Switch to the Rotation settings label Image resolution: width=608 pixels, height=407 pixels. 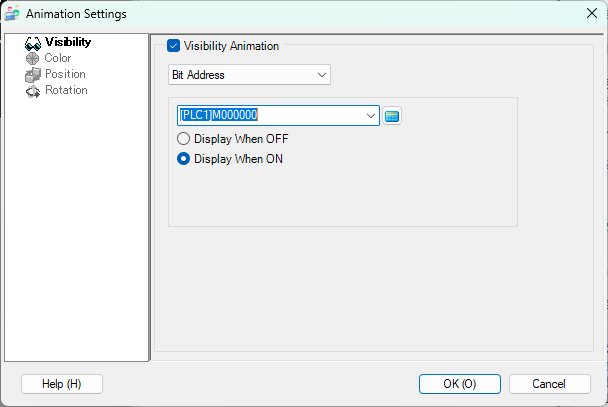(66, 90)
